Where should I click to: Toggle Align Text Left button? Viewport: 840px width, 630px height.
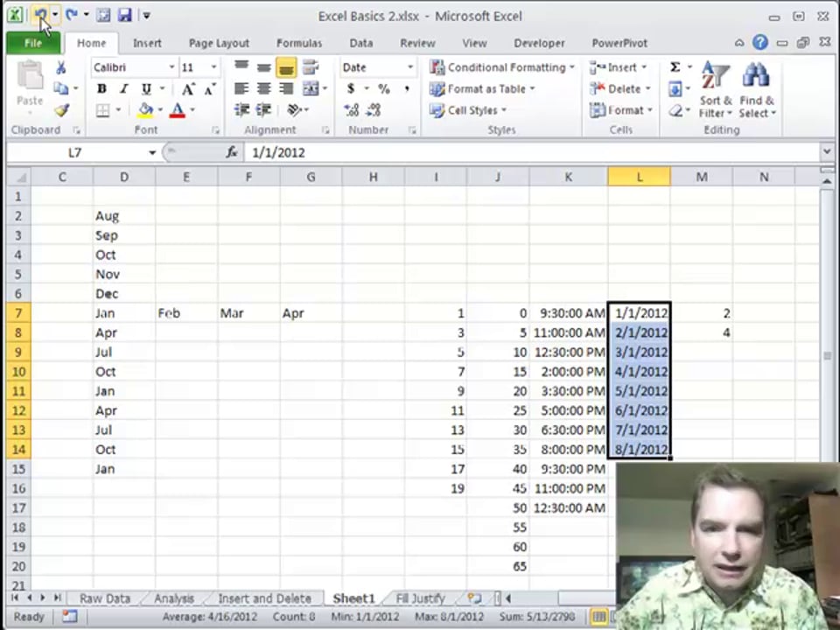241,88
